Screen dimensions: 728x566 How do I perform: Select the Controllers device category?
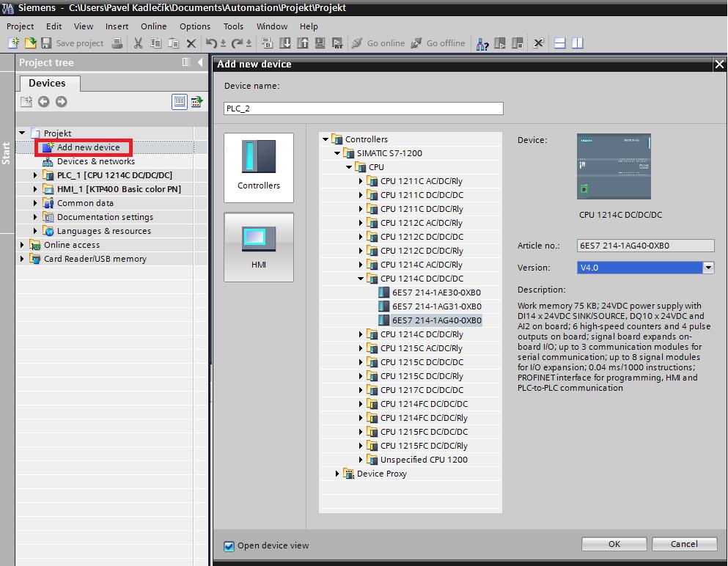click(x=259, y=168)
